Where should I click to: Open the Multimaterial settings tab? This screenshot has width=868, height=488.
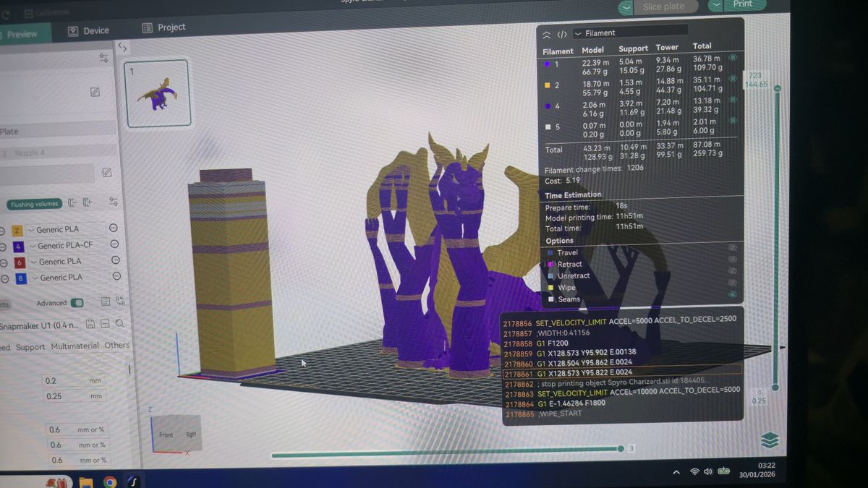pyautogui.click(x=75, y=346)
